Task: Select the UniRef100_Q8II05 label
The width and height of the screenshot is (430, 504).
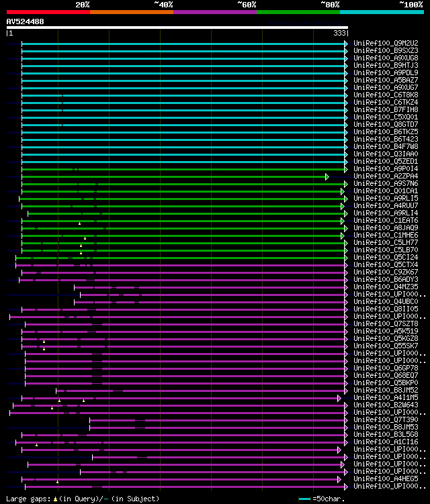Action: 386,309
